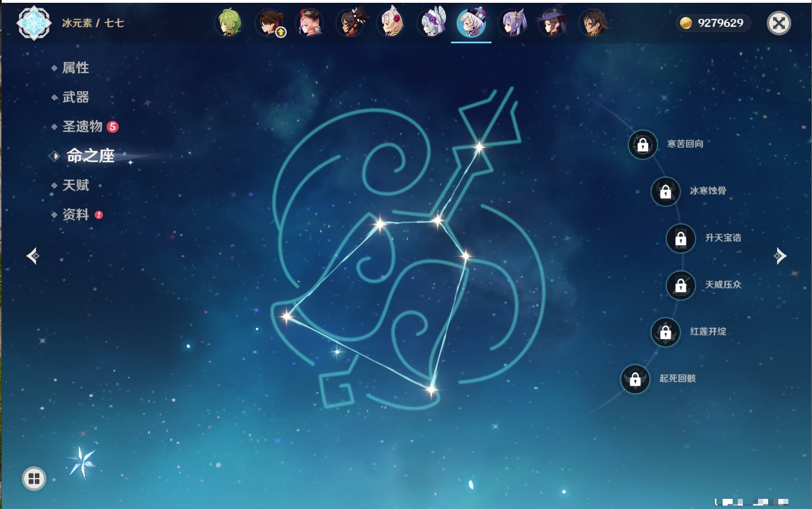Open the 天威压众 constellation lock
This screenshot has height=509, width=812.
(x=680, y=286)
